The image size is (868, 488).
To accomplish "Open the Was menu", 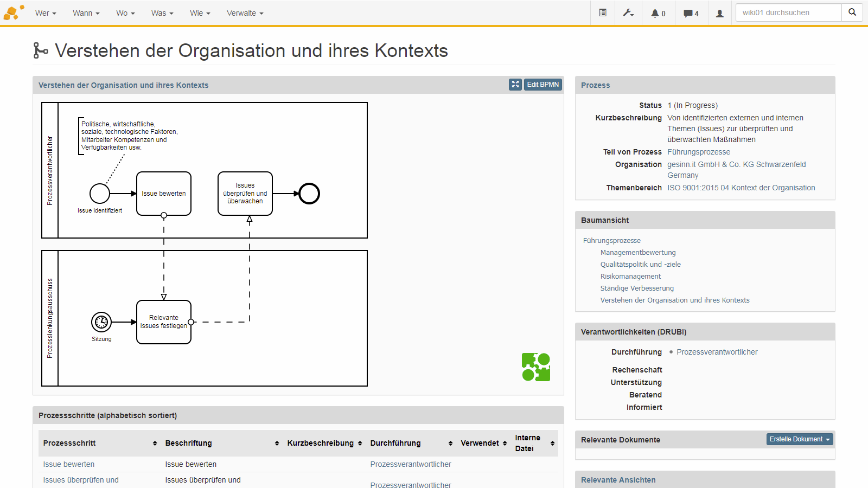I will (162, 13).
